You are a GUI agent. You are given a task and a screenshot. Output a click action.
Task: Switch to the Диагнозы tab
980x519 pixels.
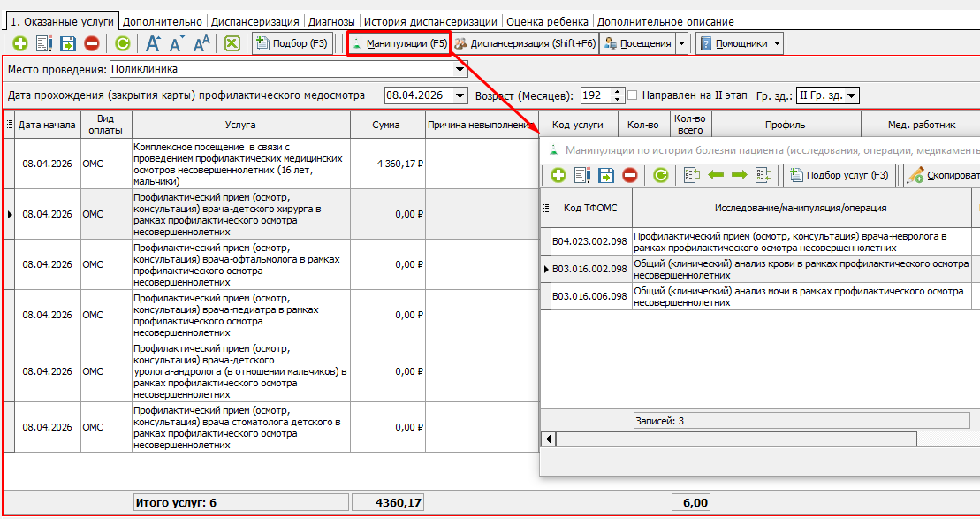332,21
